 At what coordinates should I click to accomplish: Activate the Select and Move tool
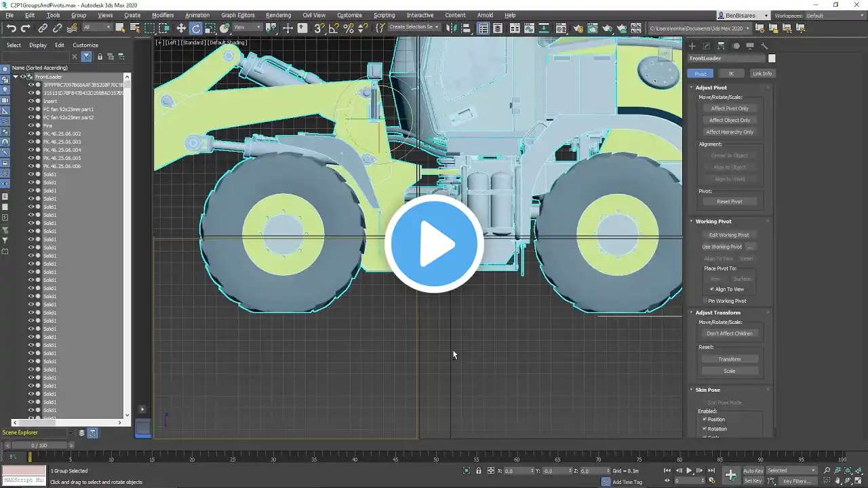pyautogui.click(x=181, y=28)
